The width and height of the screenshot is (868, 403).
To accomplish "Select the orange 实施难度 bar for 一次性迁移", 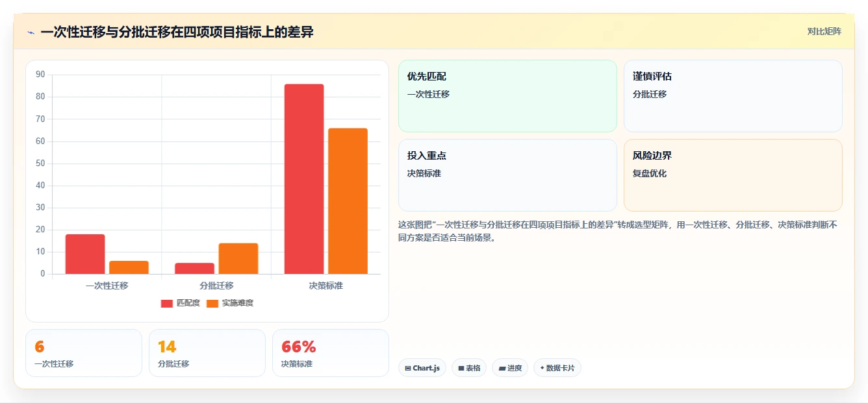I will tap(129, 267).
